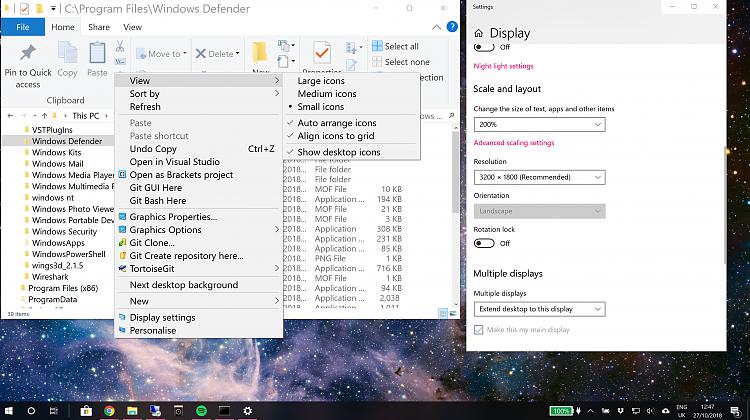Click the Up arrow in address bar
Image resolution: width=750 pixels, height=420 pixels.
click(x=44, y=116)
